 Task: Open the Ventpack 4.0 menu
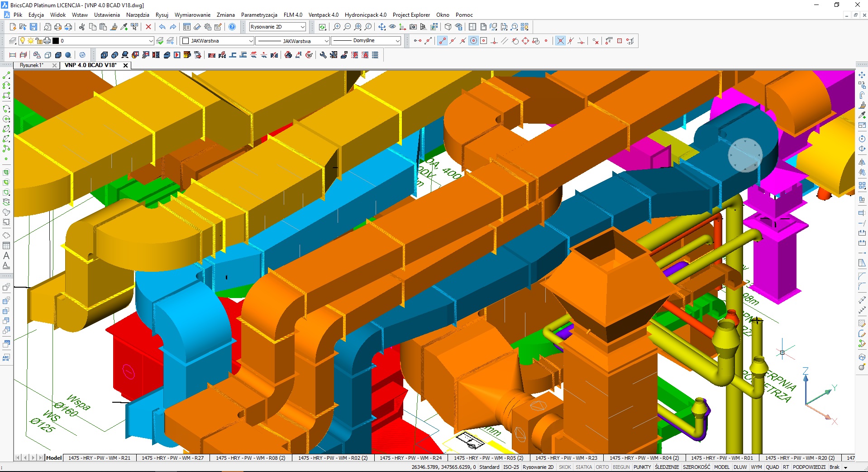(323, 15)
